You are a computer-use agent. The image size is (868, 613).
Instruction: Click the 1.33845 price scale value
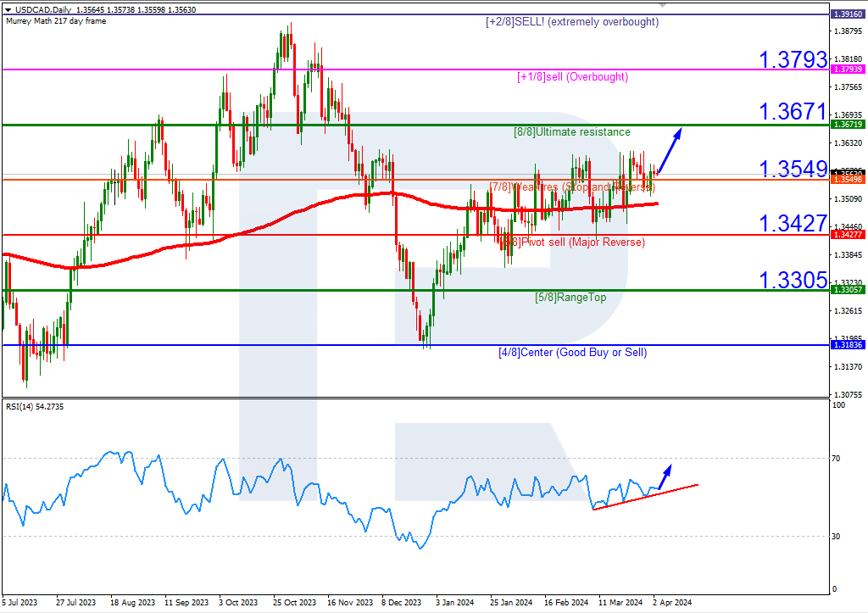click(x=848, y=254)
